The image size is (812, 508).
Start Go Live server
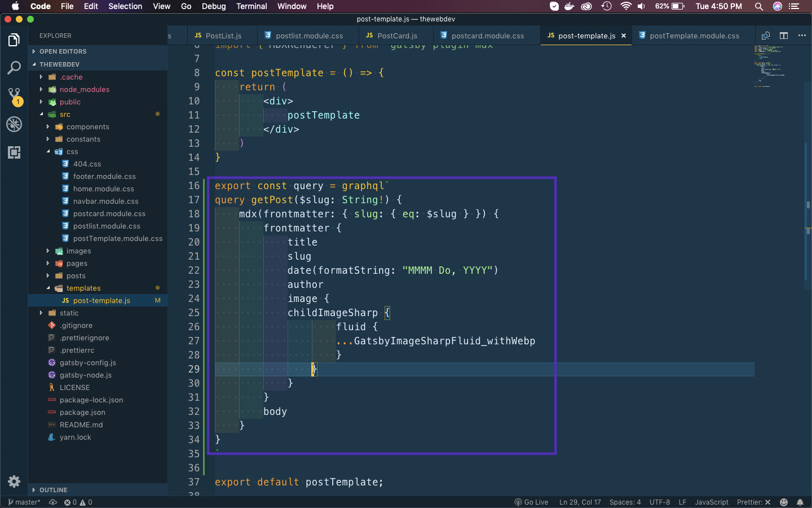[531, 502]
